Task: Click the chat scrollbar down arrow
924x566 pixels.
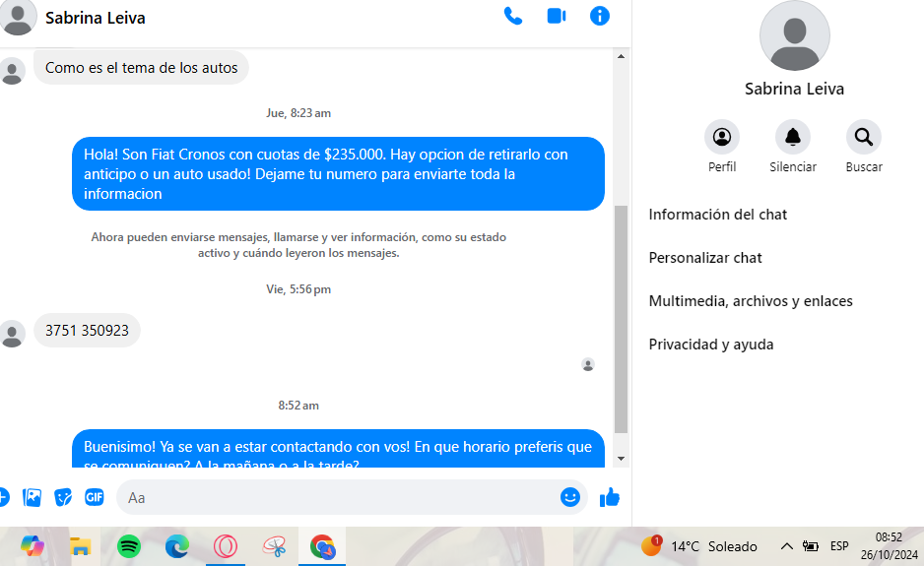Action: click(621, 459)
